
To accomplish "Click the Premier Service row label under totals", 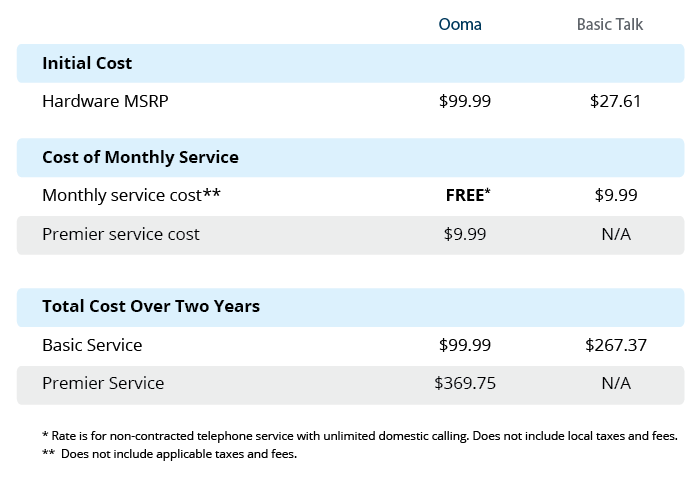I will pos(103,383).
